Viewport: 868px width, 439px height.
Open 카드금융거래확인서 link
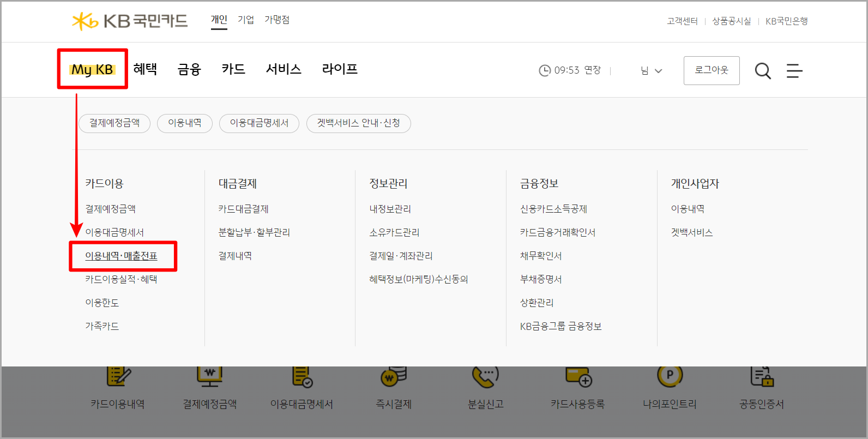tap(558, 232)
